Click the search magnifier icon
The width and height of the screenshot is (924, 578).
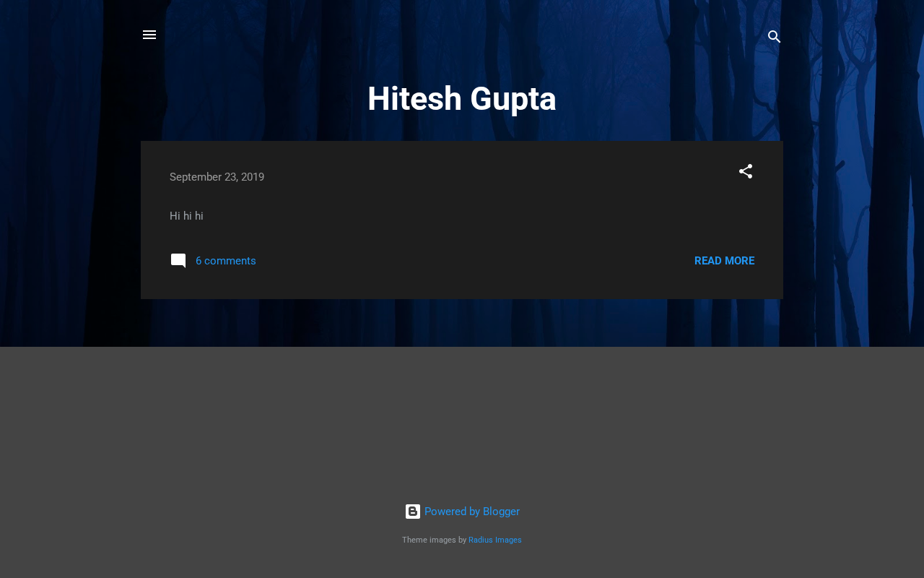click(x=775, y=37)
